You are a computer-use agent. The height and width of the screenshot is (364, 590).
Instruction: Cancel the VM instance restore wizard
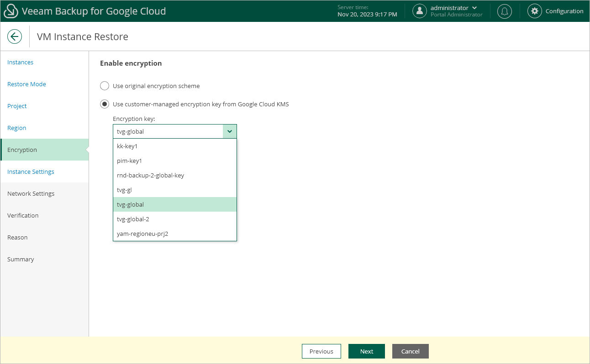(x=411, y=351)
